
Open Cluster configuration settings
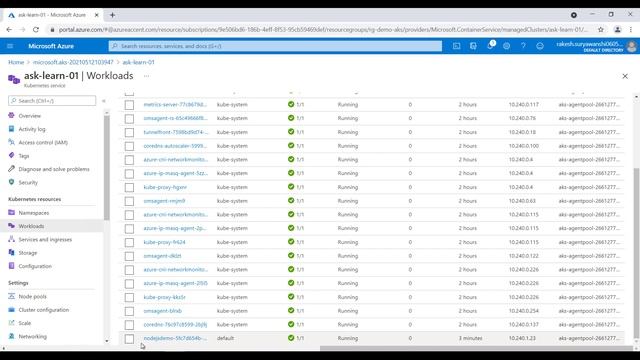(x=43, y=310)
